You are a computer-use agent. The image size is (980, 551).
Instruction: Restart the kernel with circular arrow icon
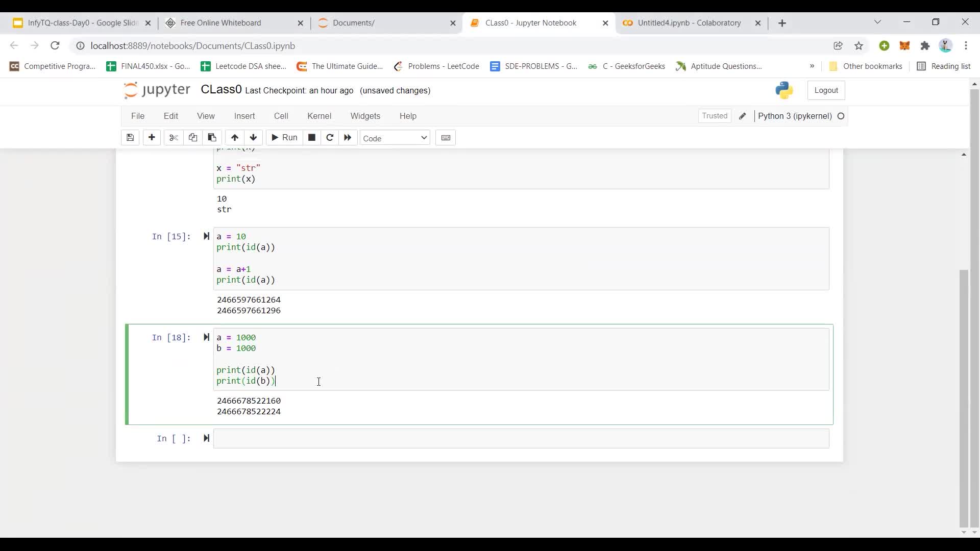(x=330, y=138)
